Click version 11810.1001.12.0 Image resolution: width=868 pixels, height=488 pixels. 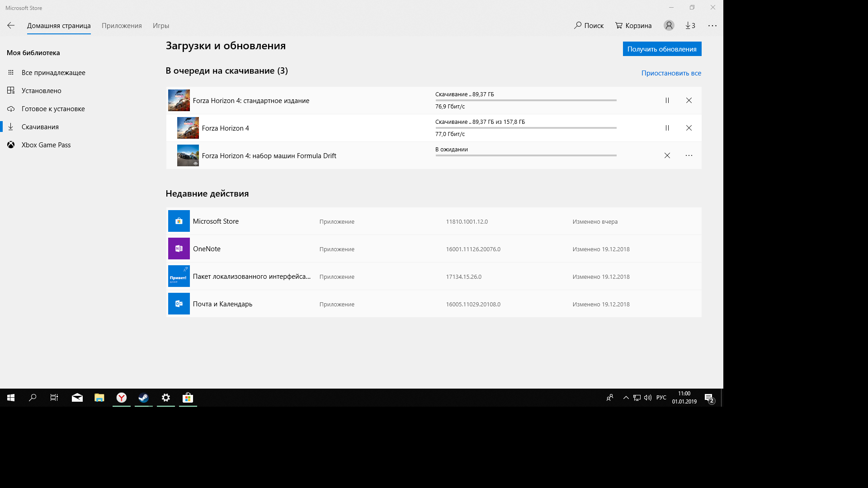(467, 222)
